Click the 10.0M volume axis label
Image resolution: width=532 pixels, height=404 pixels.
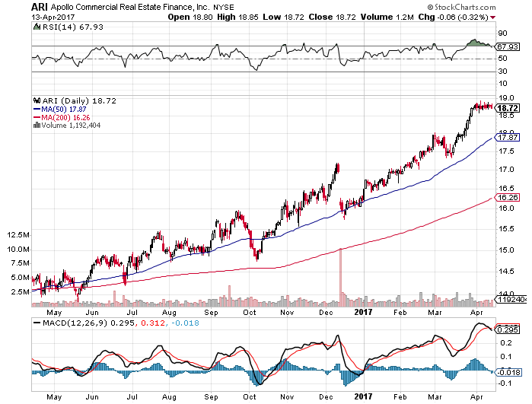click(x=18, y=250)
